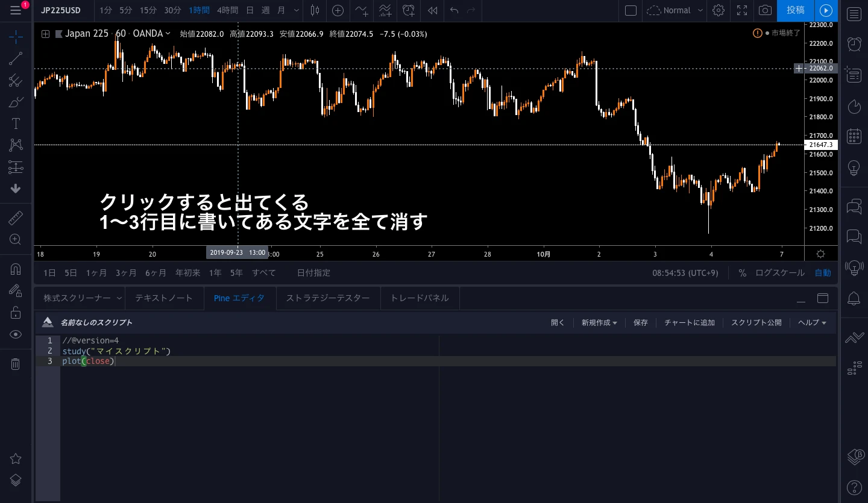The image size is (868, 503).
Task: Select the text annotation tool
Action: click(x=15, y=123)
